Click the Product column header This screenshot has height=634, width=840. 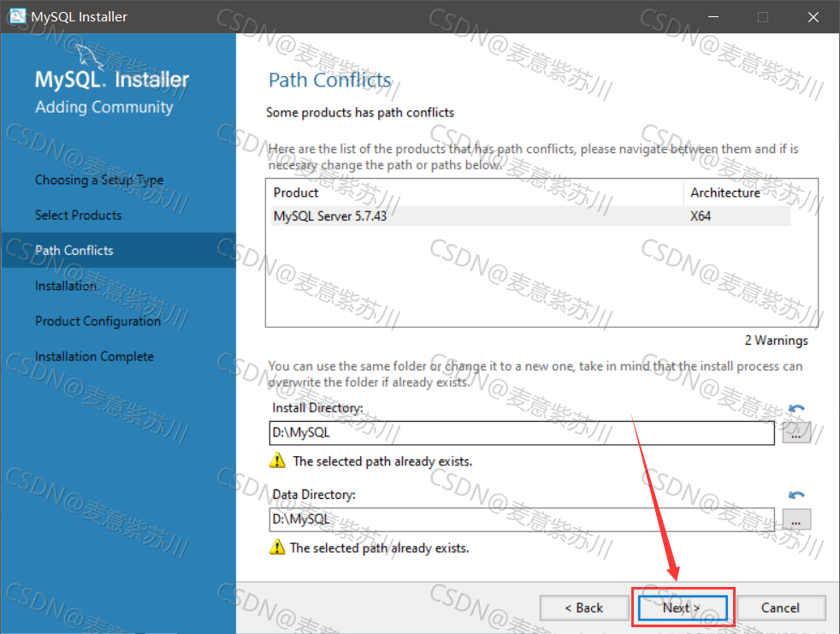475,193
